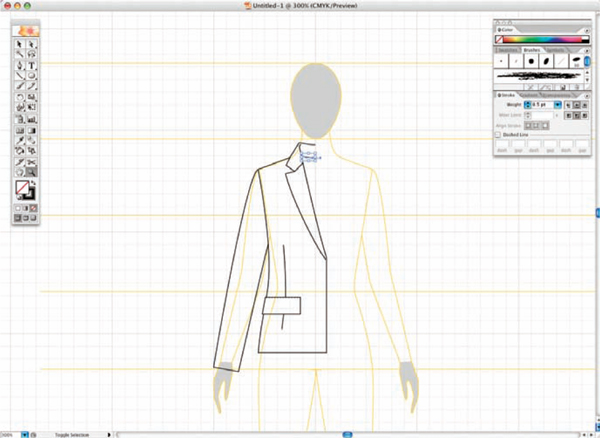Image resolution: width=600 pixels, height=438 pixels.
Task: Select the charcoal art brush stroke
Action: (x=539, y=76)
